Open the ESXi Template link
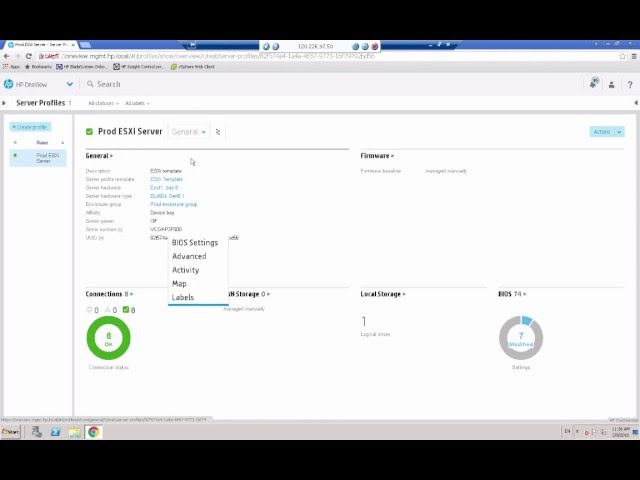The width and height of the screenshot is (640, 480). click(x=166, y=179)
